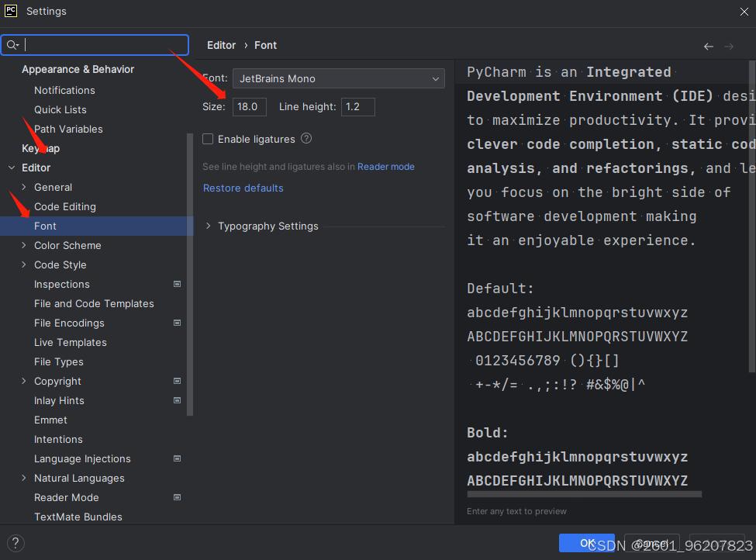Expand the Copyright node
Screen dimensions: 756x560
(x=23, y=381)
